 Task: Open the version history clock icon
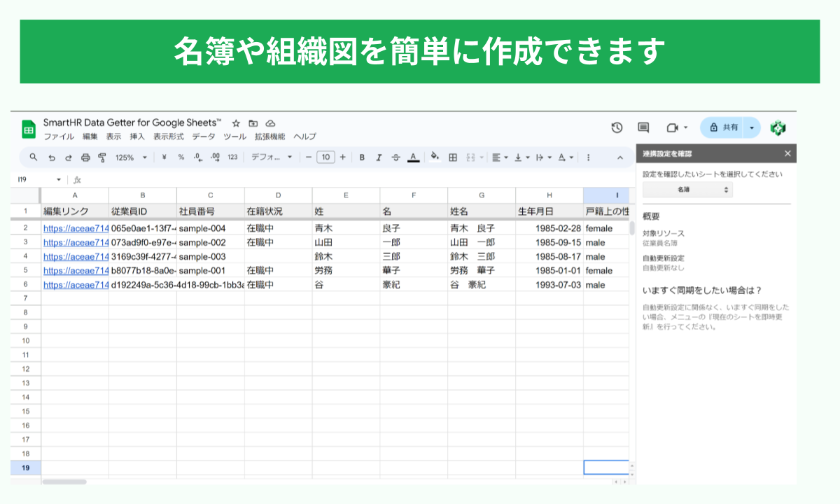click(617, 127)
